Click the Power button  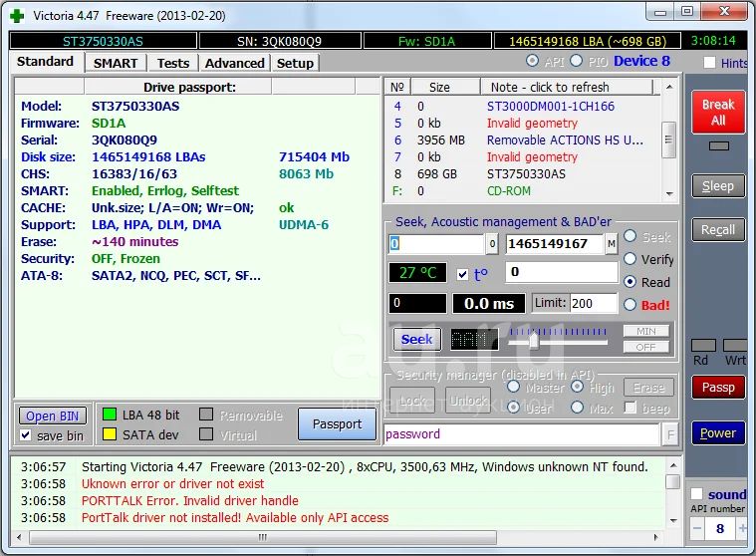pos(718,433)
